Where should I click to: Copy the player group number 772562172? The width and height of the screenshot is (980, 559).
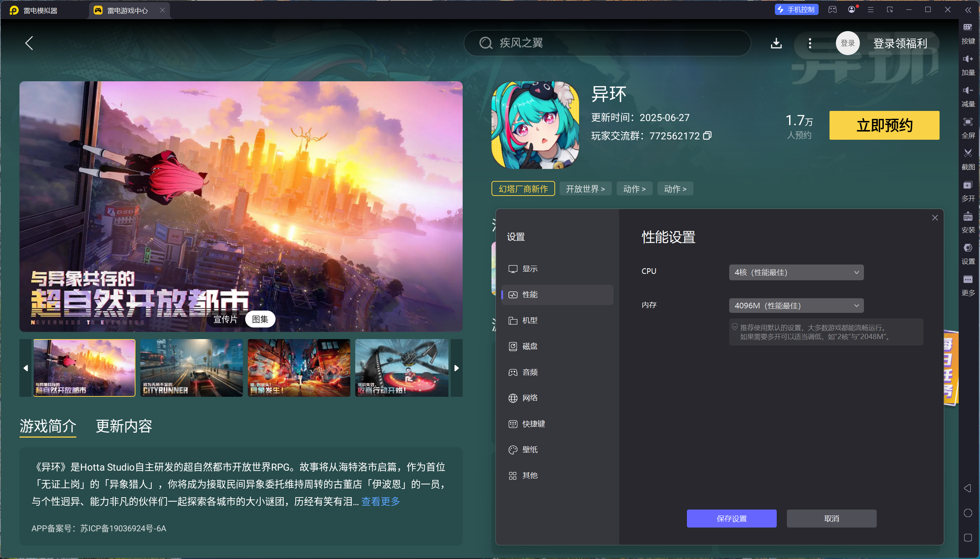[x=707, y=136]
